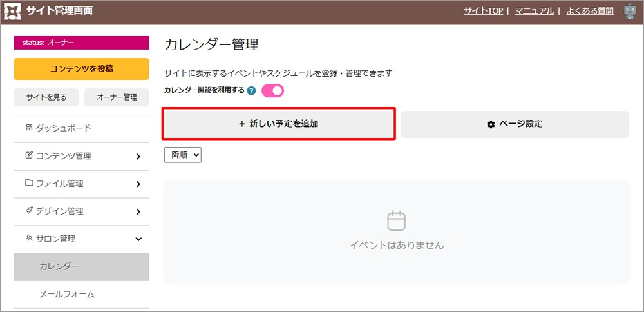Click the 新しい予定を追加 button
Image resolution: width=644 pixels, height=312 pixels.
point(278,124)
